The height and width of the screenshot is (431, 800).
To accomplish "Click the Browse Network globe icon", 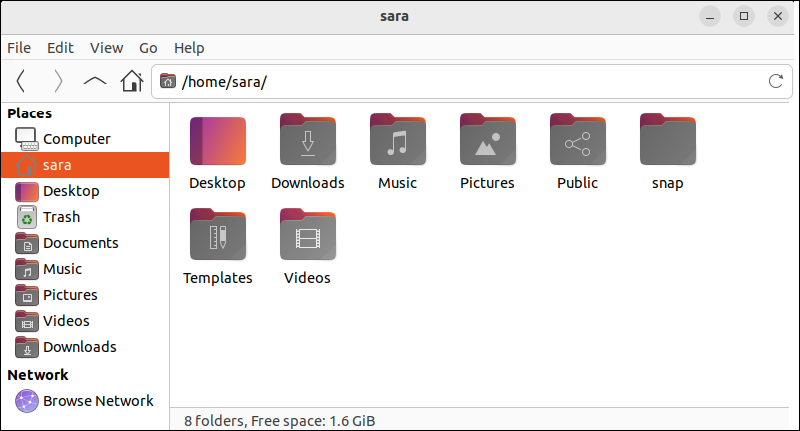I will 27,401.
